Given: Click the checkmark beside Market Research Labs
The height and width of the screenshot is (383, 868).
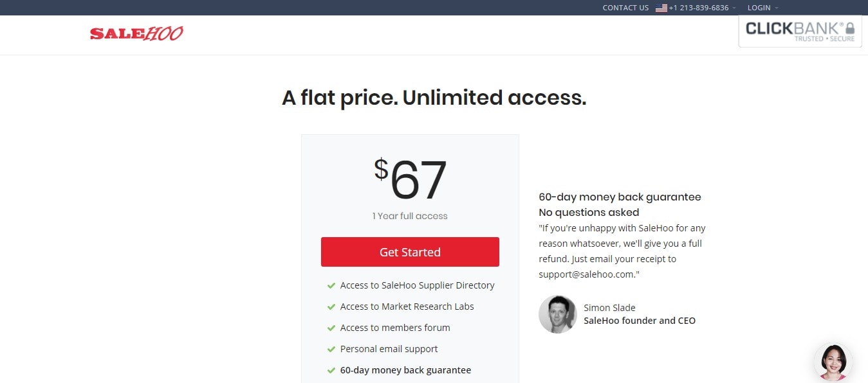Looking at the screenshot, I should point(331,307).
